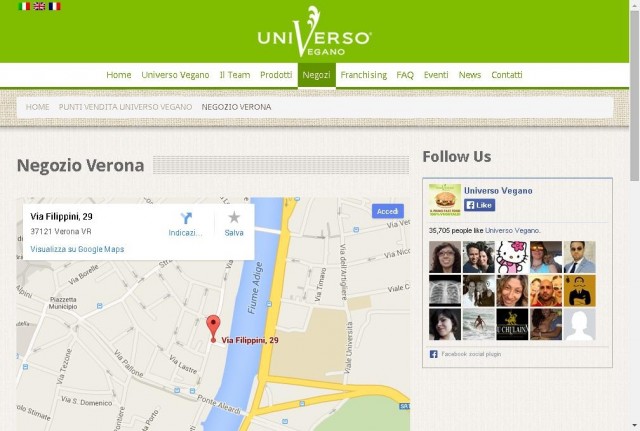Screen dimensions: 640x431
Task: Click the Facebook social plugin icon
Action: point(433,354)
